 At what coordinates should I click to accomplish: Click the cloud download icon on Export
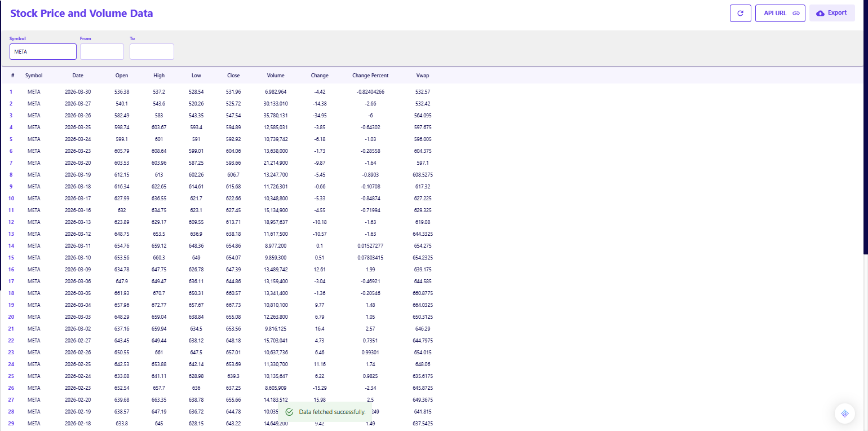pos(820,13)
